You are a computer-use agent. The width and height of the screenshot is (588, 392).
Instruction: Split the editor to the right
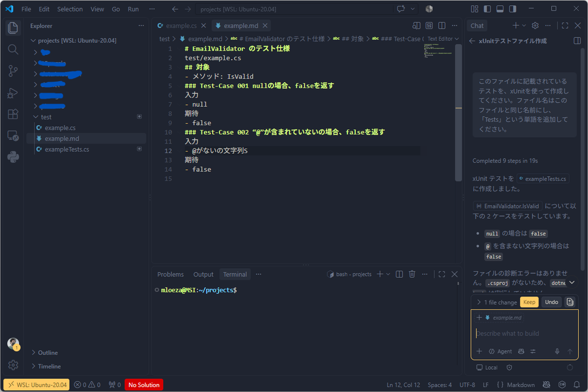pyautogui.click(x=442, y=25)
